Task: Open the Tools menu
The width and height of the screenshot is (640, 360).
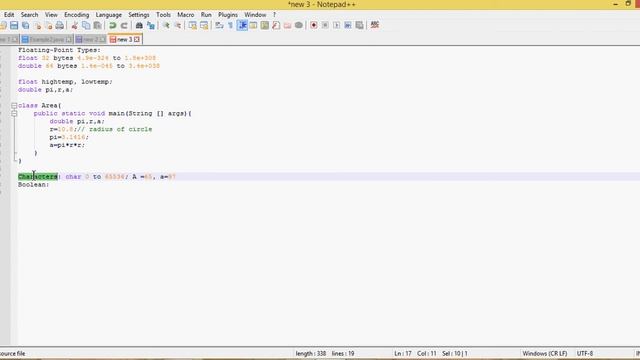Action: tap(163, 15)
